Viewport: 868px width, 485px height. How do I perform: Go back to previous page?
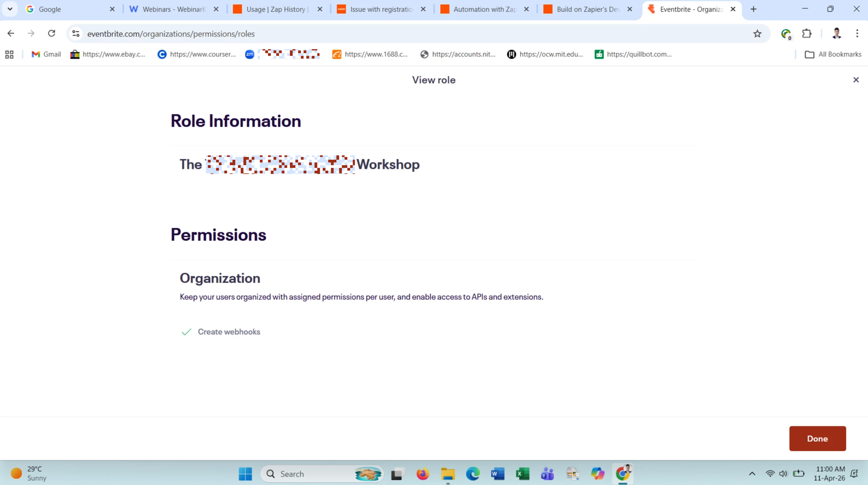[x=11, y=34]
